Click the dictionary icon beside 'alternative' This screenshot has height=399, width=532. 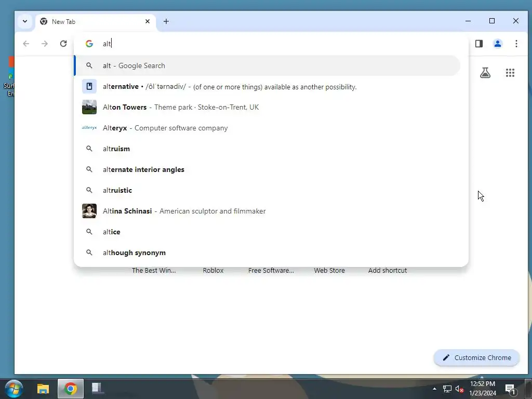point(89,87)
